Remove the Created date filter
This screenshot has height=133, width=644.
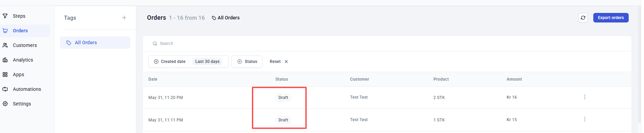coord(156,62)
